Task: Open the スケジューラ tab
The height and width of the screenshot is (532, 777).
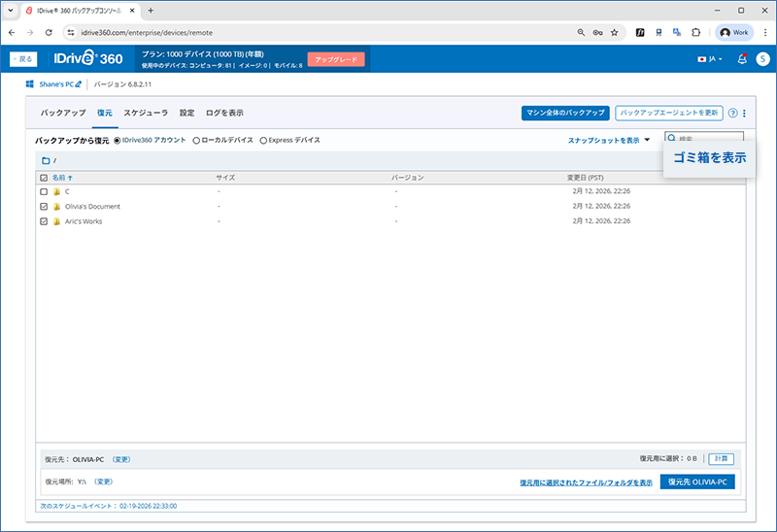Action: [x=146, y=113]
